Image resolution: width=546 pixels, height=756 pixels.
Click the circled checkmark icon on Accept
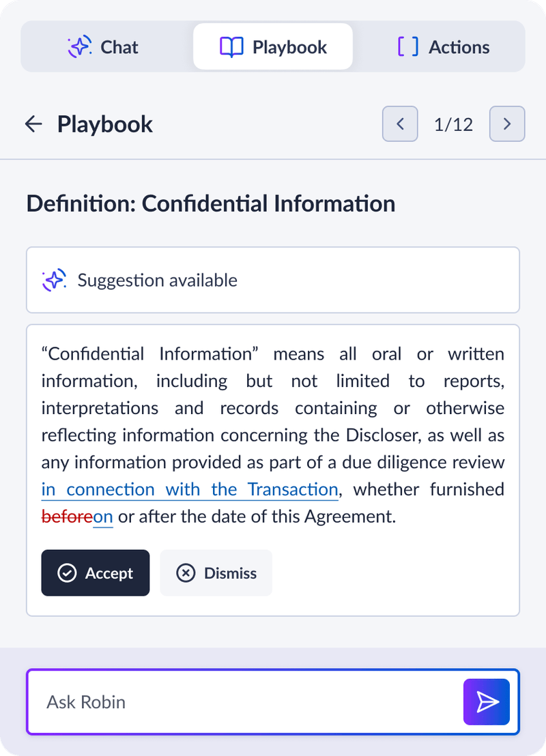[67, 573]
